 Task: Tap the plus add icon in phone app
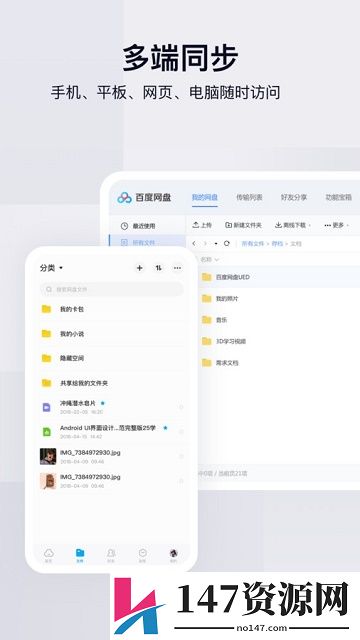[140, 268]
